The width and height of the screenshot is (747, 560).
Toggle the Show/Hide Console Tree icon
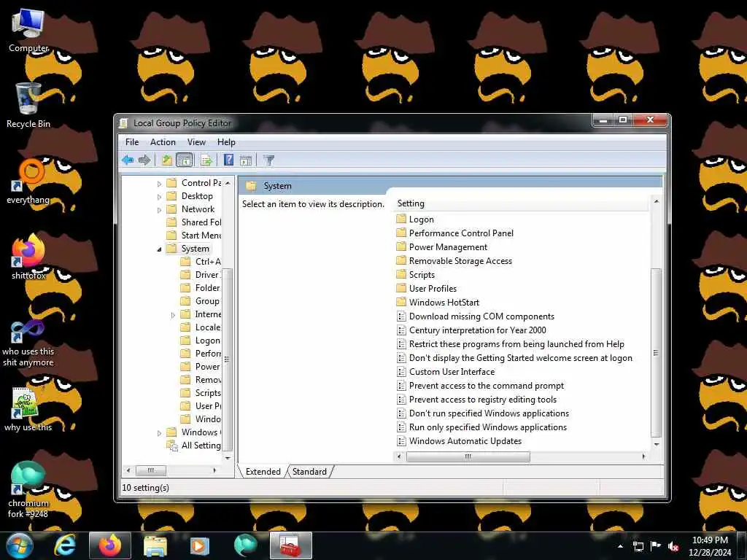click(185, 160)
